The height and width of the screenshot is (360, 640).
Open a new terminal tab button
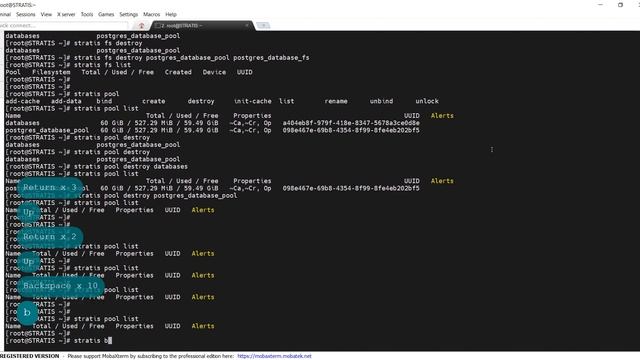[x=264, y=25]
